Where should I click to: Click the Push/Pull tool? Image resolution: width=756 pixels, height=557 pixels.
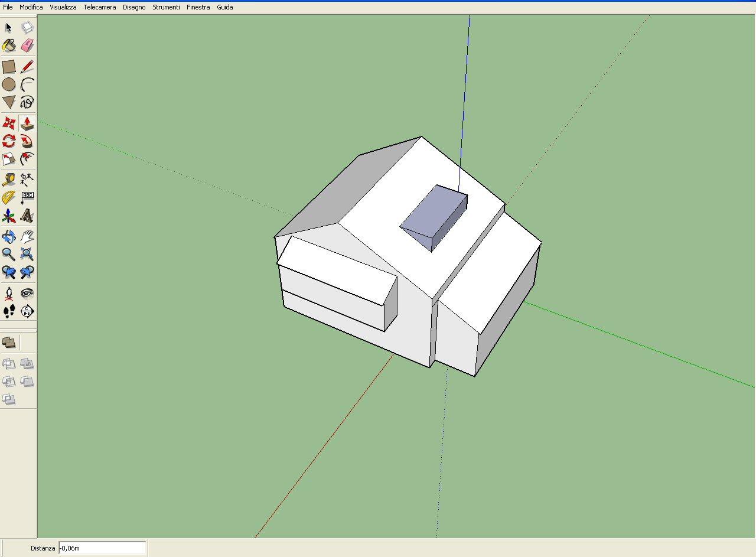(x=27, y=123)
